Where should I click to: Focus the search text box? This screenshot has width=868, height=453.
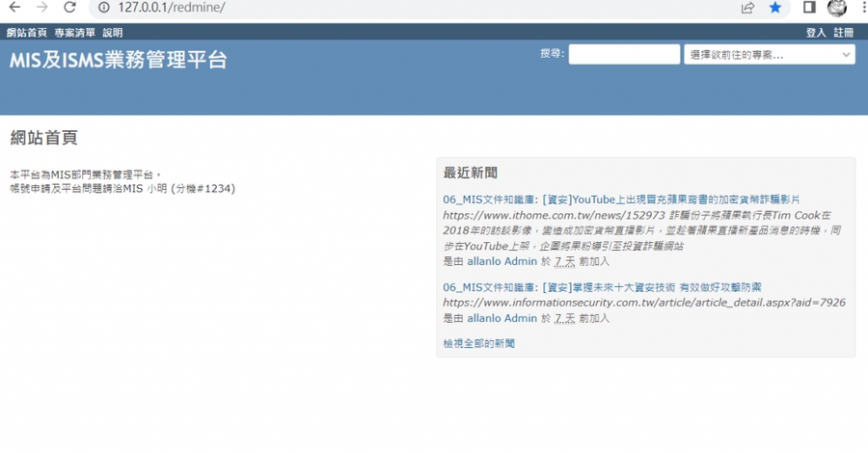click(624, 55)
